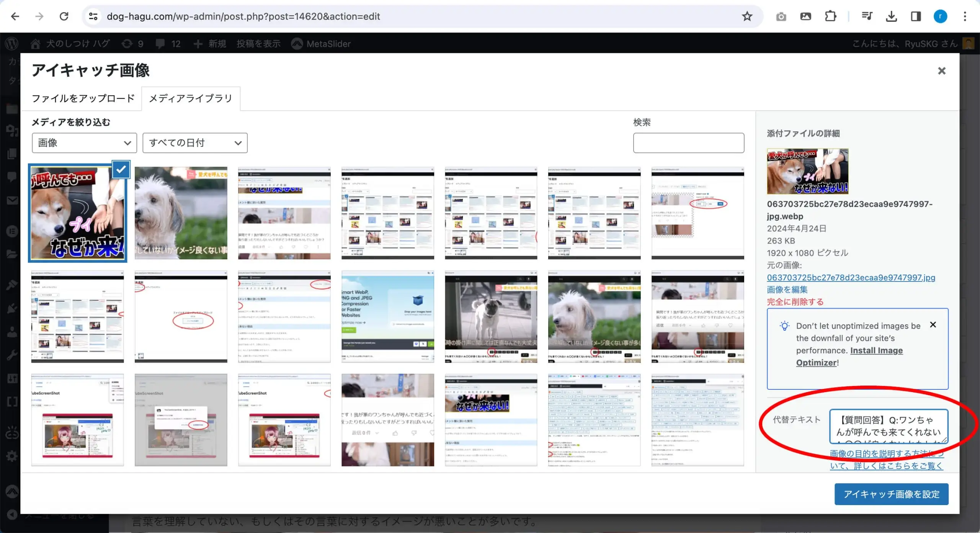Viewport: 980px width, 533px height.
Task: Click the アイキャッチ画像を設定 button
Action: coord(891,494)
